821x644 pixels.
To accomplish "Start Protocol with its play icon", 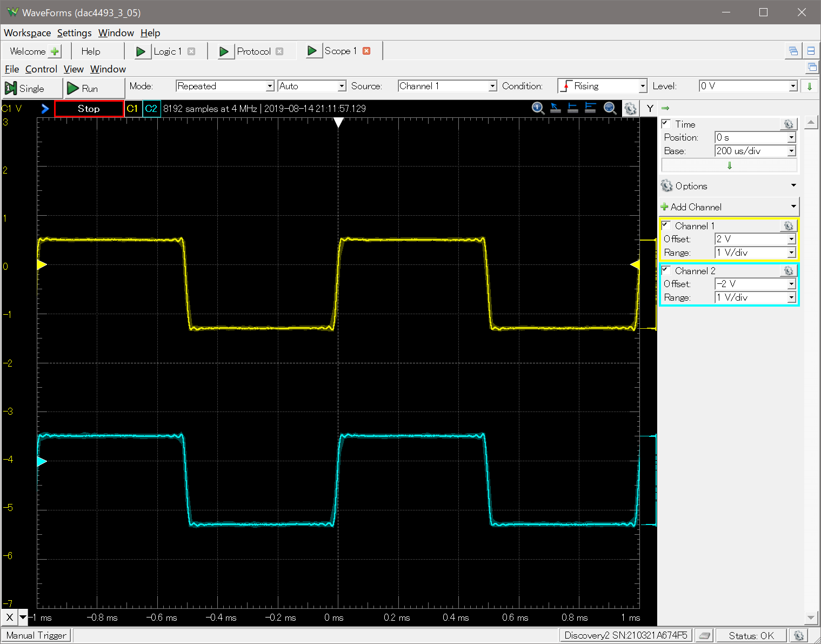I will [x=224, y=51].
